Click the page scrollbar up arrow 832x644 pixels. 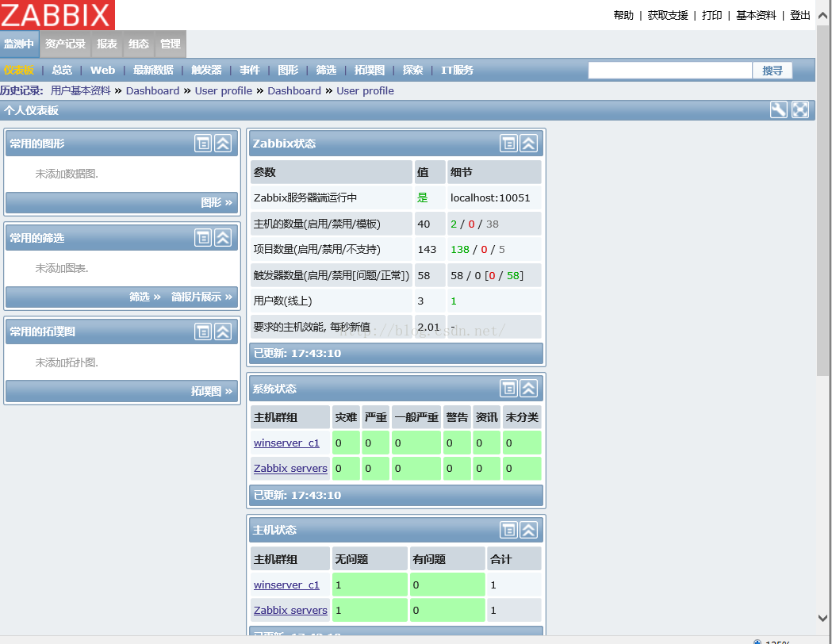pos(823,15)
